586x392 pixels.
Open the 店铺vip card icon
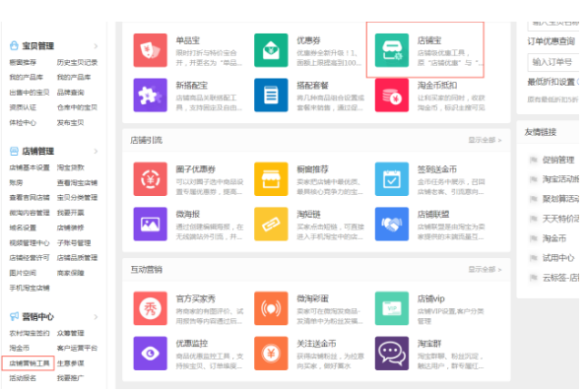(392, 308)
